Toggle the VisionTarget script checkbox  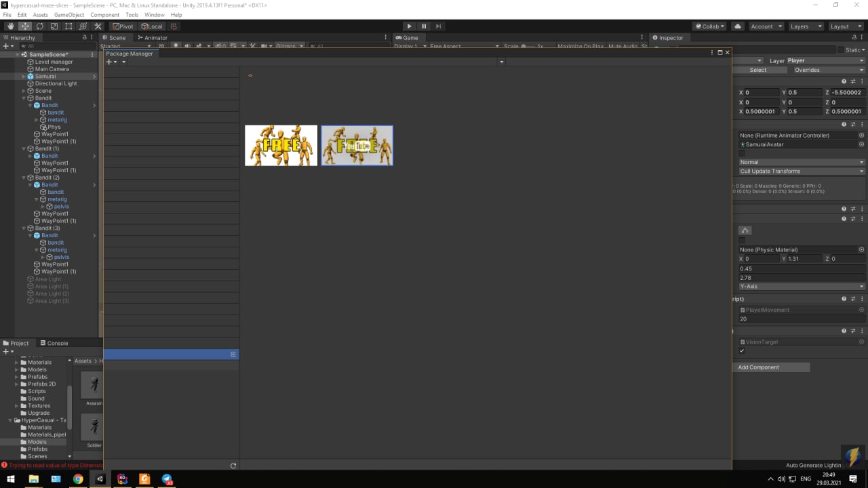click(x=742, y=351)
